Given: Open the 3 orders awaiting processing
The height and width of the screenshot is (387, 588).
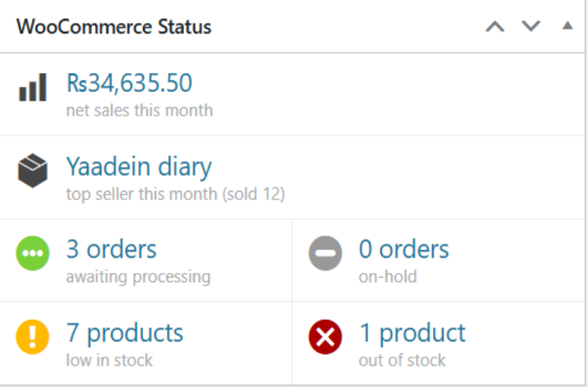Looking at the screenshot, I should (x=111, y=249).
